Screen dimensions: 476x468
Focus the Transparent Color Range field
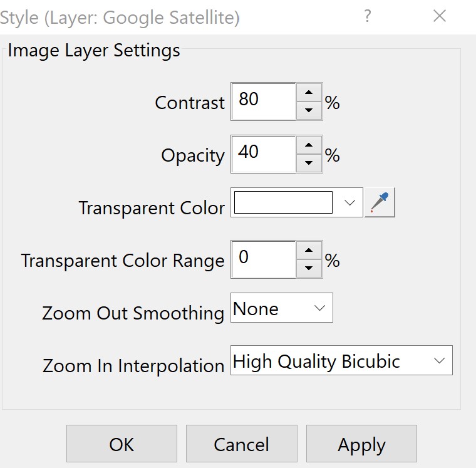[x=263, y=259]
